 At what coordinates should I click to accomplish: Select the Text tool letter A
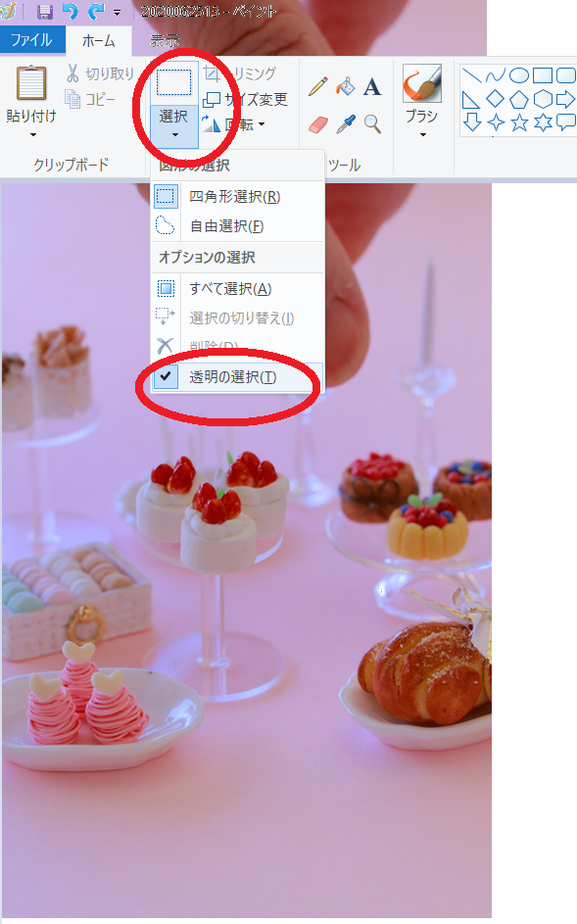(372, 87)
